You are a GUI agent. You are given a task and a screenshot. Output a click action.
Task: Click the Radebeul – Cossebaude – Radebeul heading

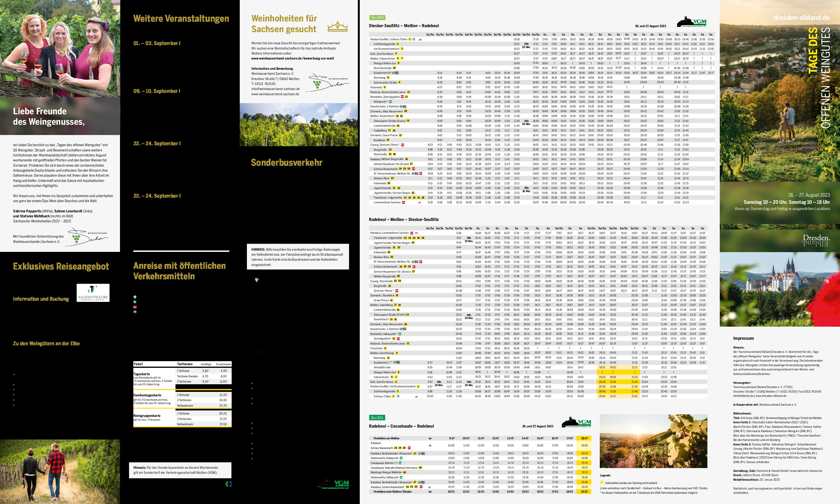[401, 426]
